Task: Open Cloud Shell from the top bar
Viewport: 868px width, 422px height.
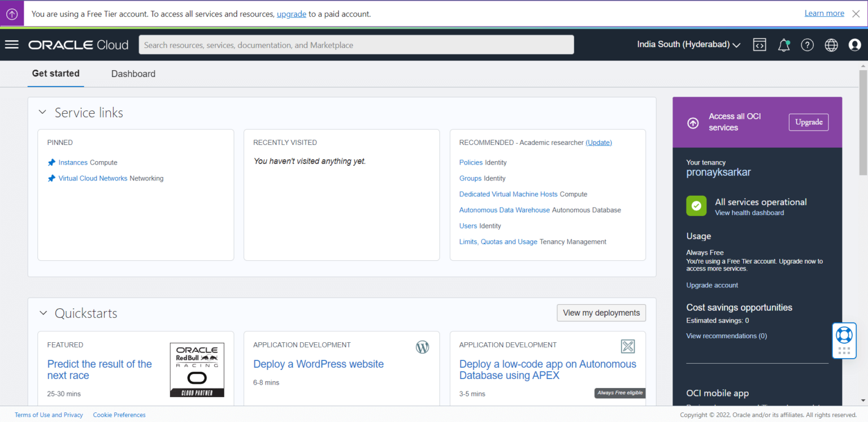Action: point(759,45)
